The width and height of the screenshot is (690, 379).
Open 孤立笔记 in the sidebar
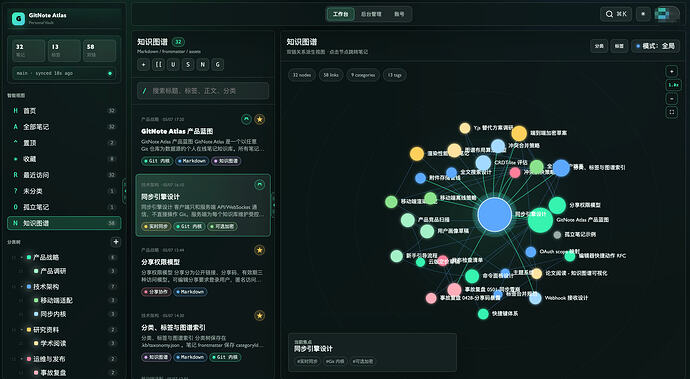(64, 207)
